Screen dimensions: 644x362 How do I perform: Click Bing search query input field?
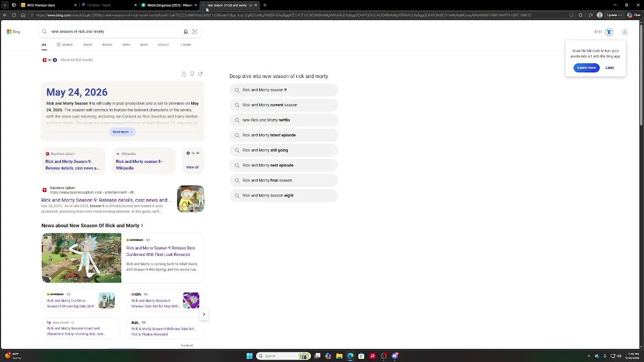116,32
